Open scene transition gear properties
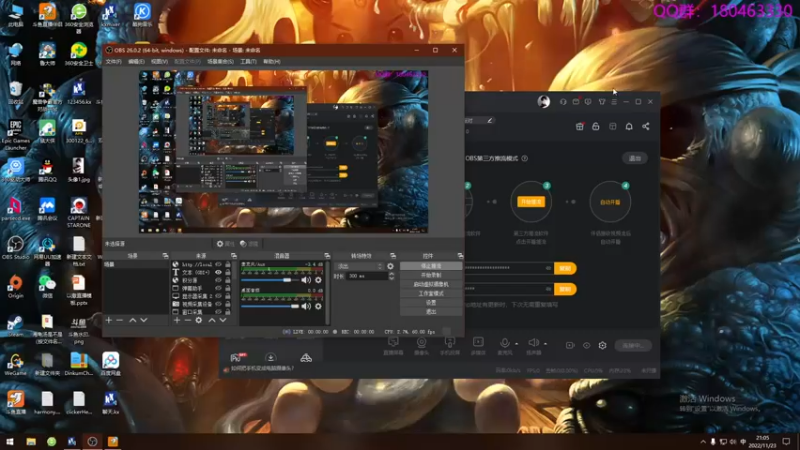Image resolution: width=800 pixels, height=450 pixels. (390, 266)
